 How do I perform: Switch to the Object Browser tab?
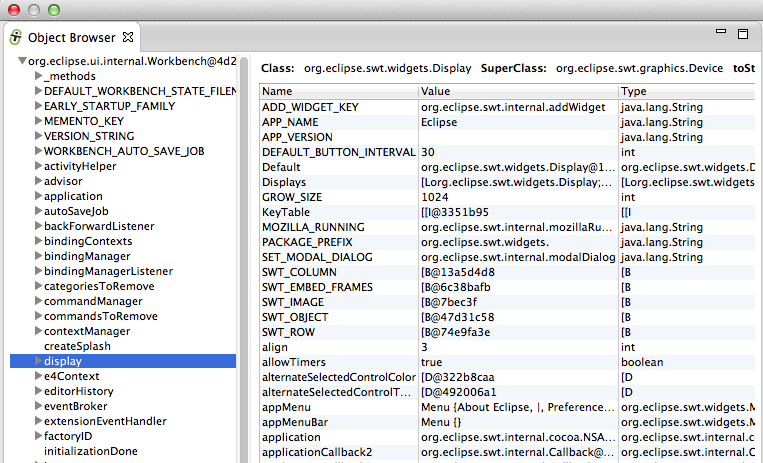coord(72,37)
